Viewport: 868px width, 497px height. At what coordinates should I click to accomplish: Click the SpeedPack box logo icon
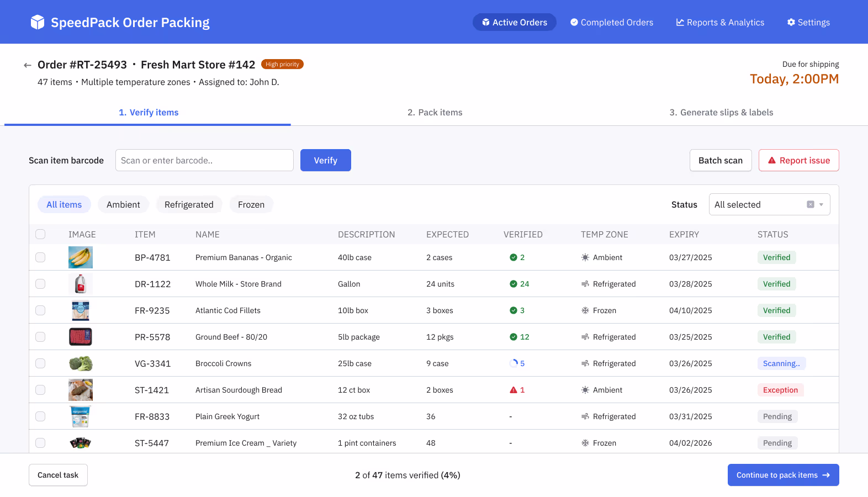38,22
